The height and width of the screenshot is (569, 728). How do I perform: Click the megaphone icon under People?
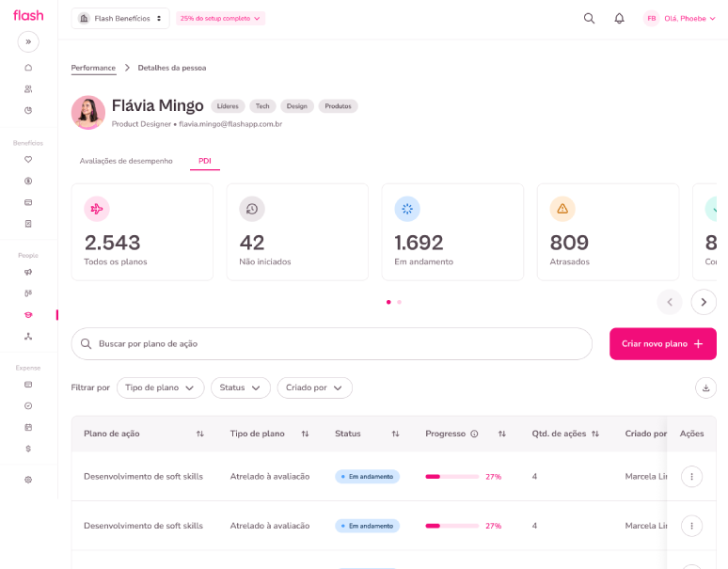[28, 272]
